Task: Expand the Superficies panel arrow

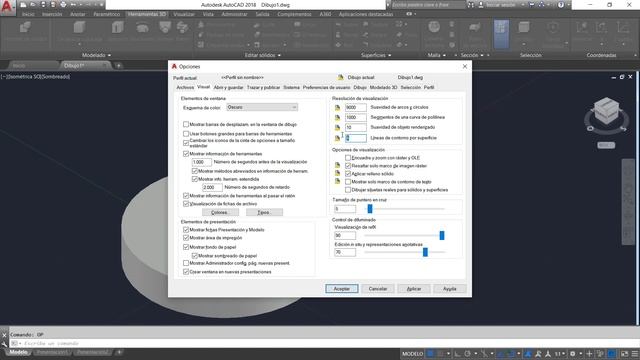Action: [389, 55]
